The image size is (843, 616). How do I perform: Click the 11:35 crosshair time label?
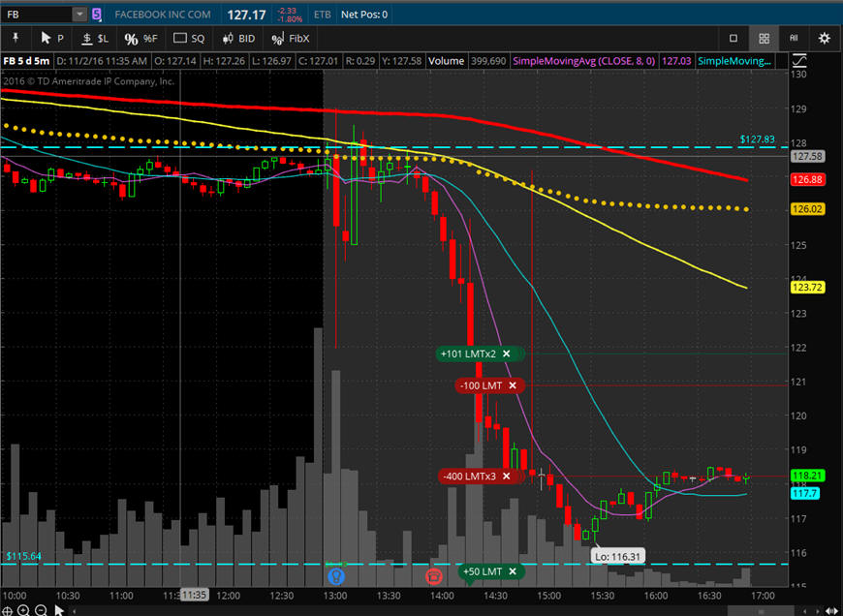[194, 595]
